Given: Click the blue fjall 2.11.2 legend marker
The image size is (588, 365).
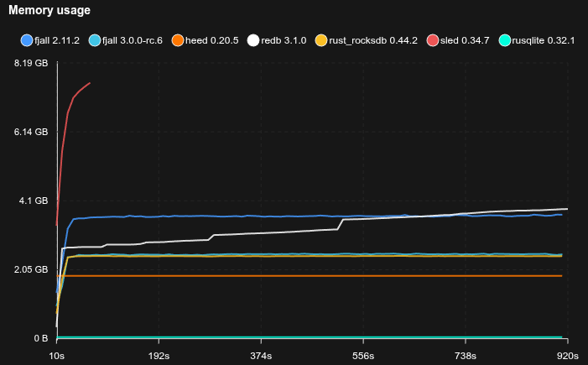Looking at the screenshot, I should click(27, 40).
